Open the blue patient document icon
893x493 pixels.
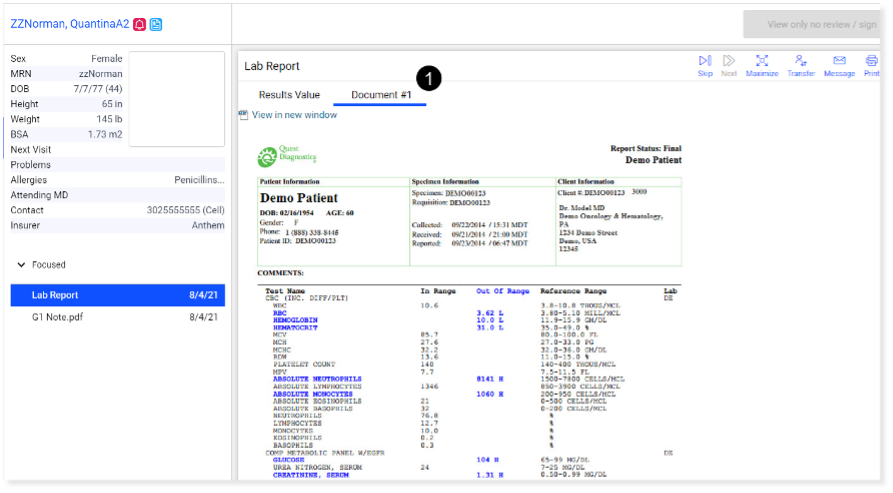pyautogui.click(x=156, y=24)
